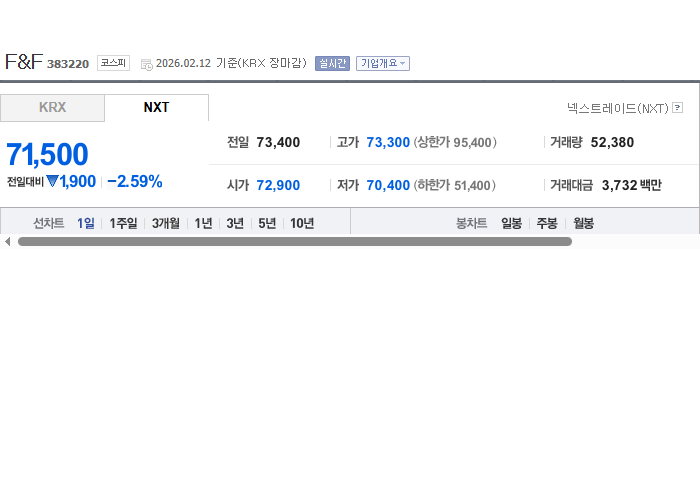Click the 전일 value 73,400
This screenshot has height=490, width=700.
(278, 142)
